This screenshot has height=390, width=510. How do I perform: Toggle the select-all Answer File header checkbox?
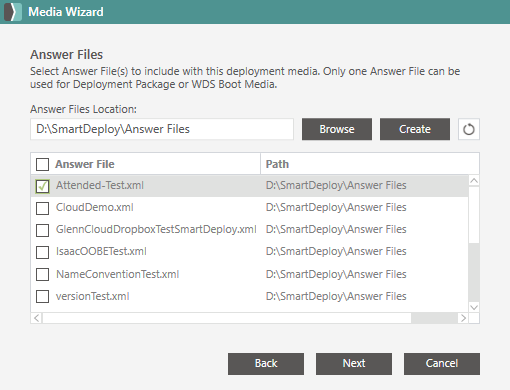42,164
